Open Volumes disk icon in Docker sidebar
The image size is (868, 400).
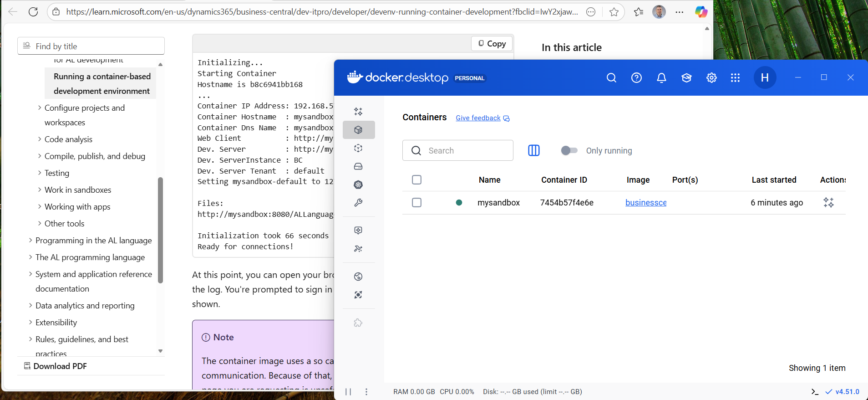[x=358, y=166]
